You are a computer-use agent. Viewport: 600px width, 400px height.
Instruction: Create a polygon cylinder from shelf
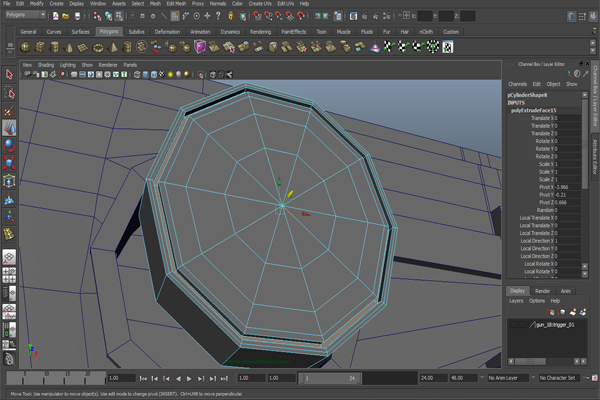55,47
